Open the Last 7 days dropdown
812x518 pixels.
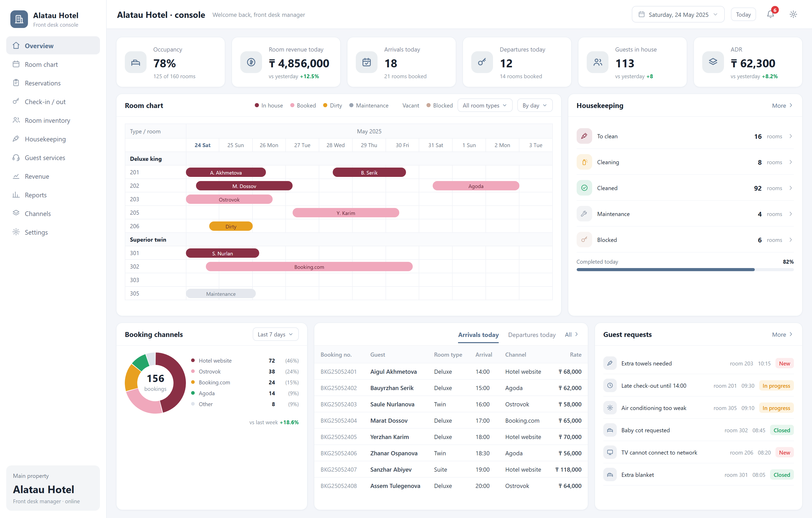tap(275, 334)
